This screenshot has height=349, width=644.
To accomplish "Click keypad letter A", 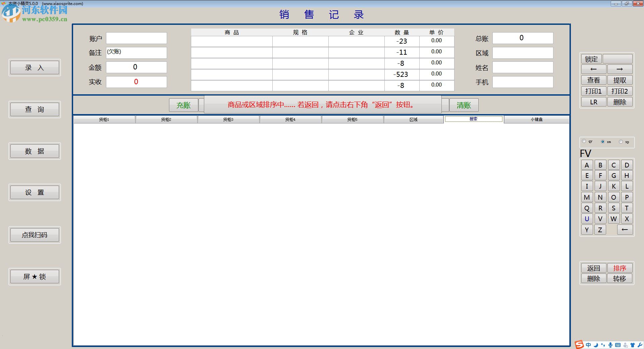I will [587, 165].
